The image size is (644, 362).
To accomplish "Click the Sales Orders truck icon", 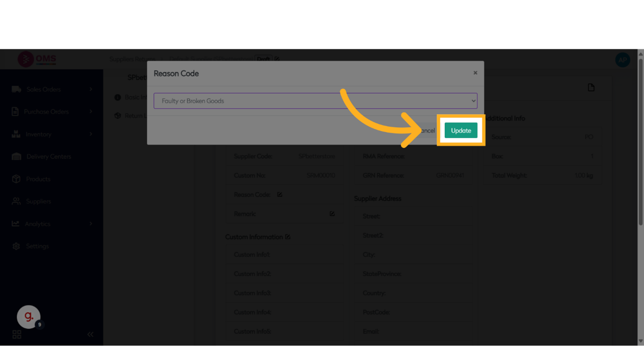I will coord(16,90).
